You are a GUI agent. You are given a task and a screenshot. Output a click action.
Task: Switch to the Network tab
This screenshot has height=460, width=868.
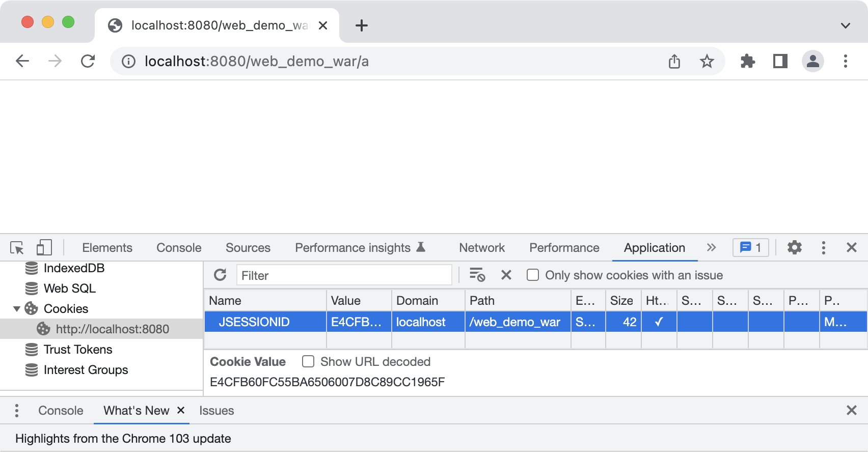481,248
